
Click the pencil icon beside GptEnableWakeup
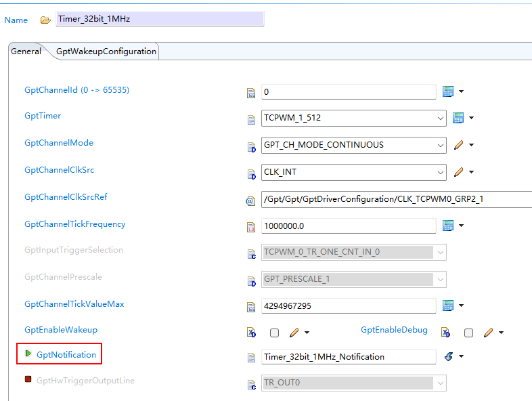(x=294, y=333)
